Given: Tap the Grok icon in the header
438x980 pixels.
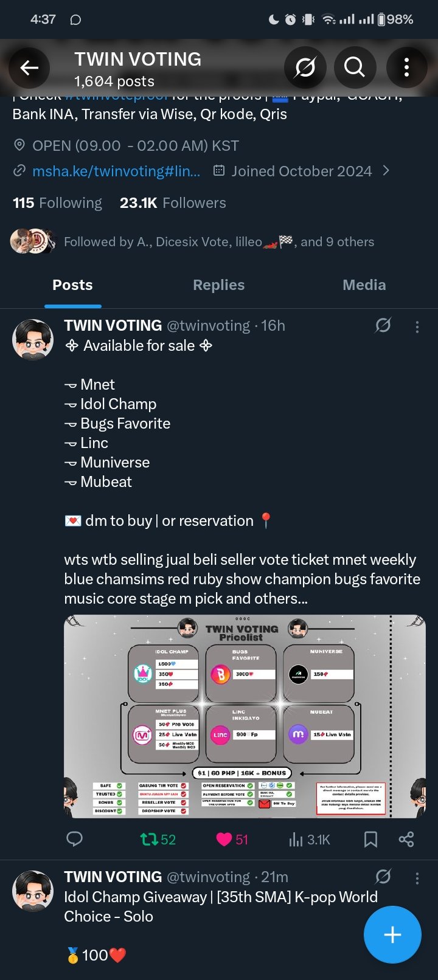Looking at the screenshot, I should [x=305, y=67].
